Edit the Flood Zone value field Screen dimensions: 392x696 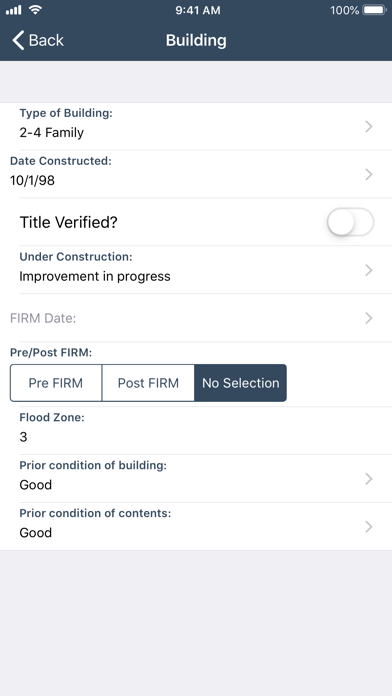(196, 431)
